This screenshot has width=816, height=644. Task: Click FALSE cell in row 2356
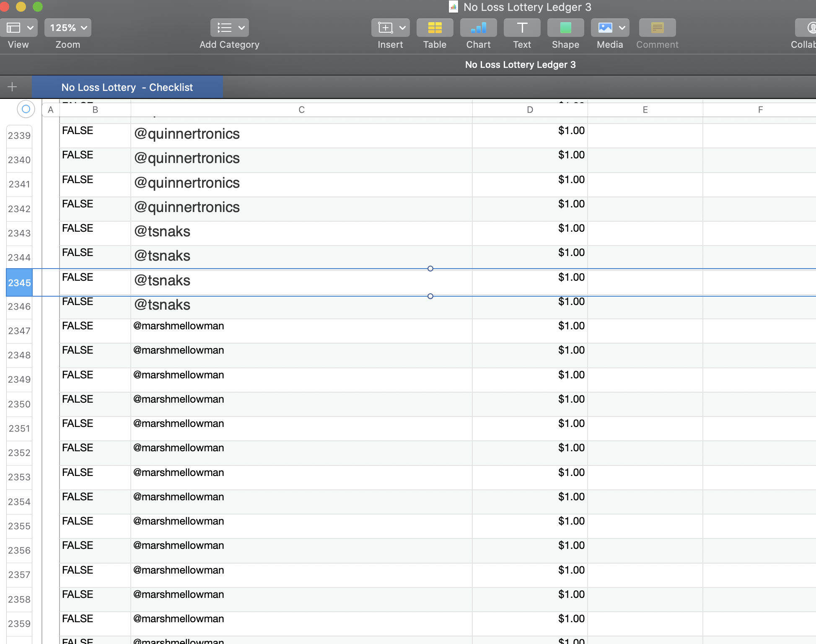(95, 551)
